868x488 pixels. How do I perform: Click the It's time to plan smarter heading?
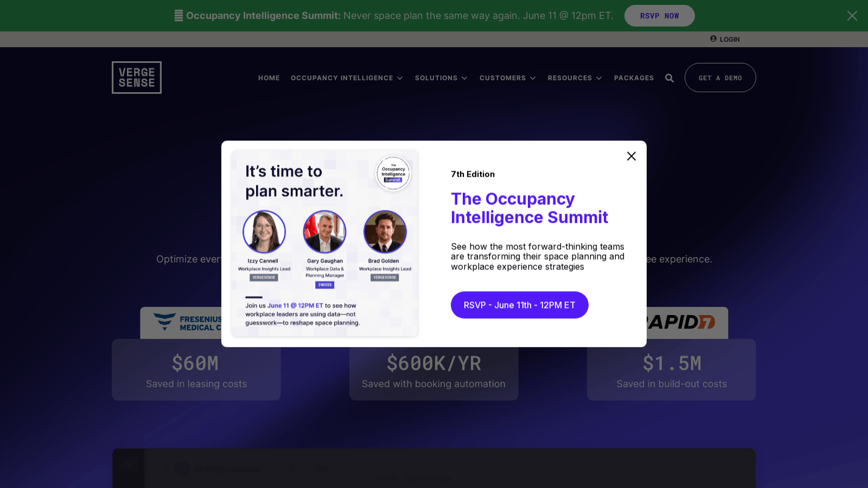[x=294, y=181]
